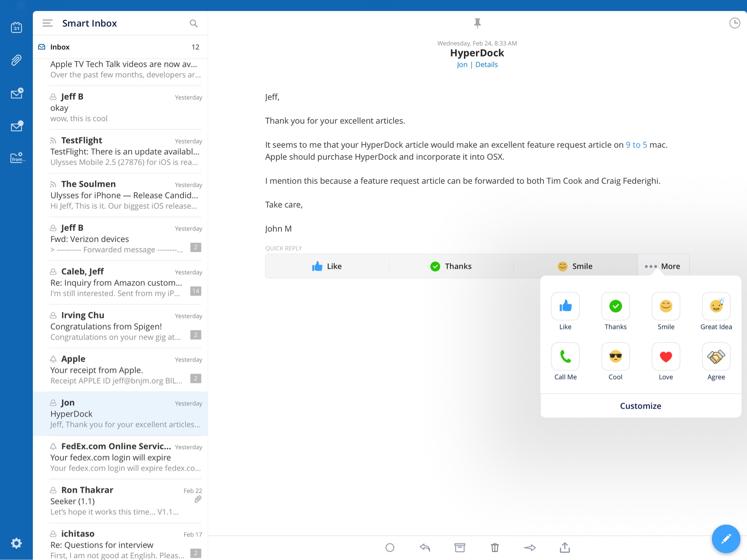This screenshot has width=747, height=560.
Task: Open Ron Thakrar's Seeker (1.1) email
Action: tap(121, 501)
